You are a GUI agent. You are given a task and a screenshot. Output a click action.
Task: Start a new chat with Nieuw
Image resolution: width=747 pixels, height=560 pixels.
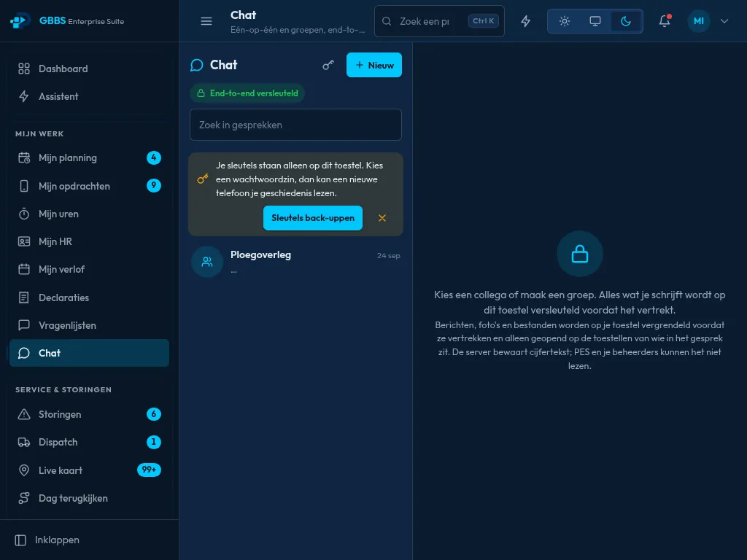(374, 65)
